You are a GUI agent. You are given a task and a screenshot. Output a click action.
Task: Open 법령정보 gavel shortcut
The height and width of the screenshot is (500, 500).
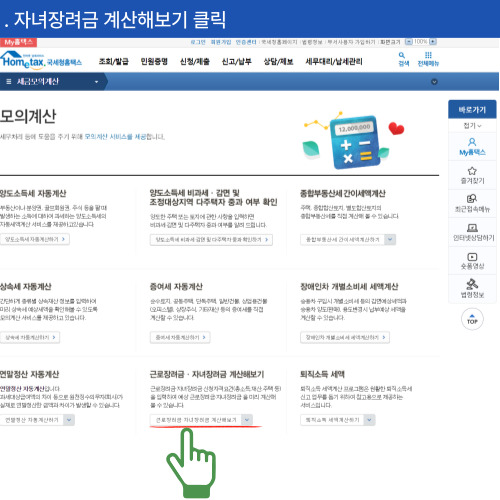pos(472,289)
